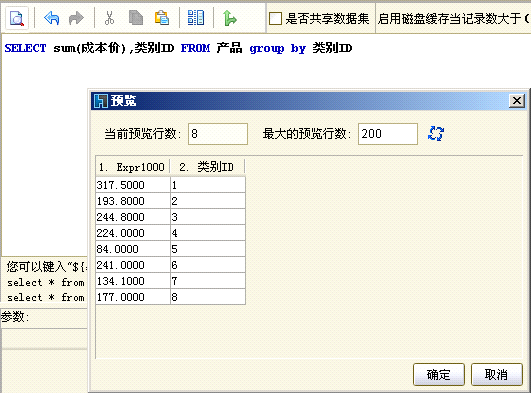Select 类别ID cell in 177.0000 row

[208, 297]
